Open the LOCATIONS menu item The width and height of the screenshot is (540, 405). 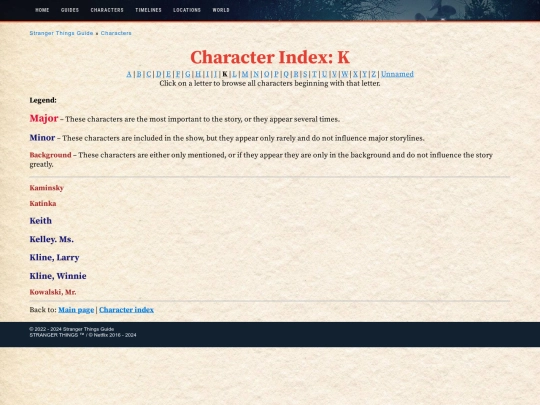point(187,10)
